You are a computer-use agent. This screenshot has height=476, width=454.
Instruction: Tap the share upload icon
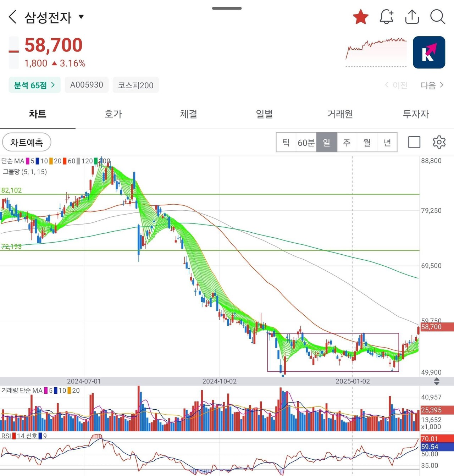click(412, 17)
